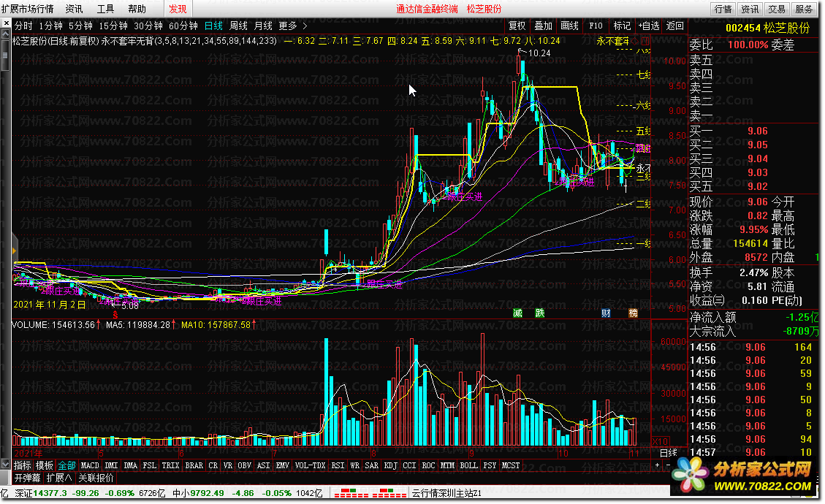Select the 30分钟 period
825x504 pixels.
pyautogui.click(x=148, y=26)
